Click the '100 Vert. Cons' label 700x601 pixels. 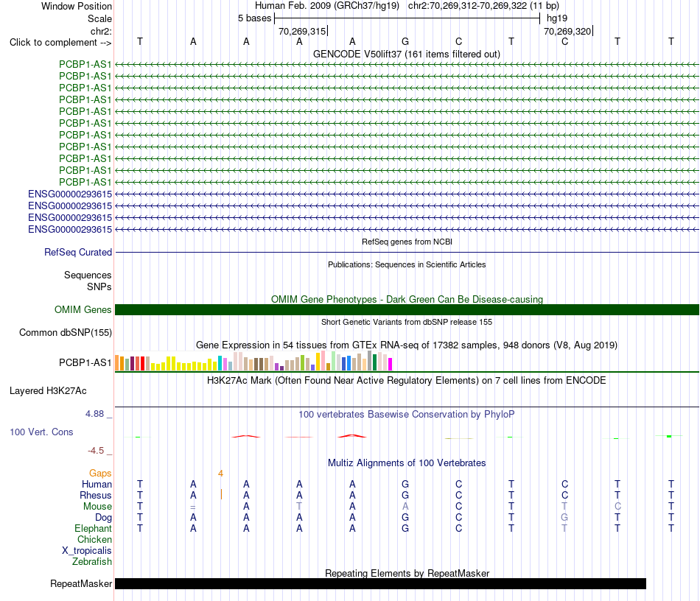point(41,432)
